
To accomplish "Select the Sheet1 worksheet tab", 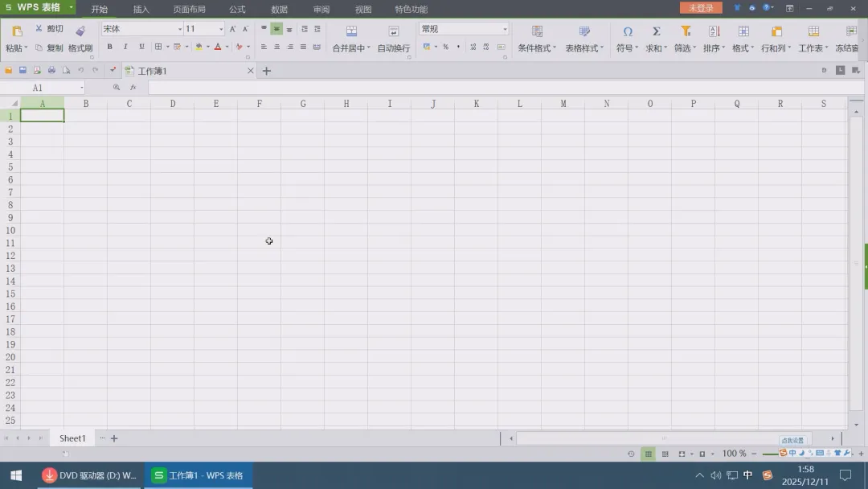I will click(72, 438).
